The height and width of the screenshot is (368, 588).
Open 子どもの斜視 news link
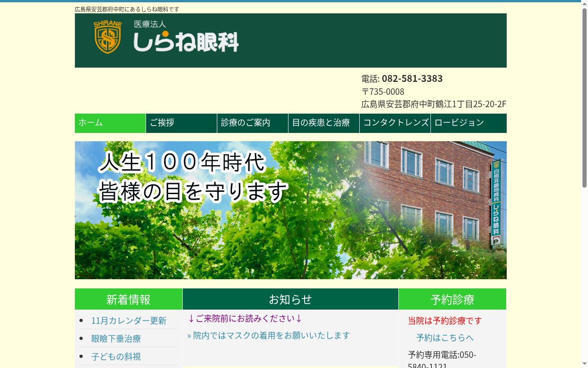pyautogui.click(x=116, y=356)
